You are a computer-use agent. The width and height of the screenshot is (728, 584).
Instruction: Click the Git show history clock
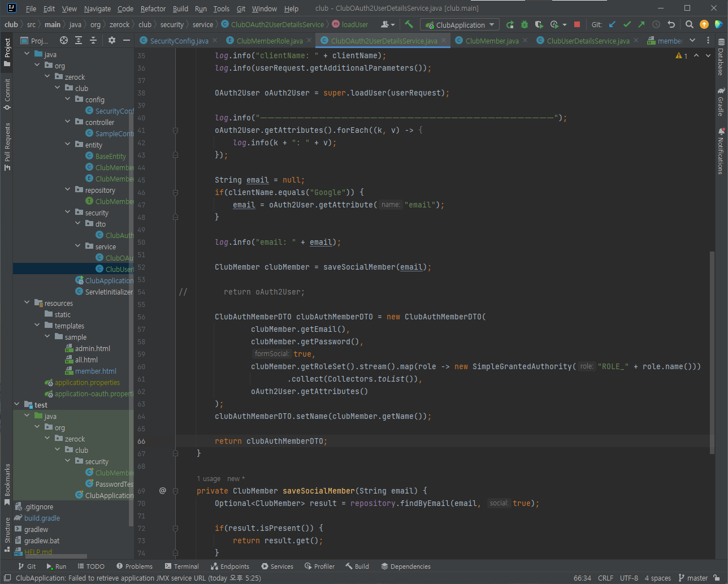656,24
